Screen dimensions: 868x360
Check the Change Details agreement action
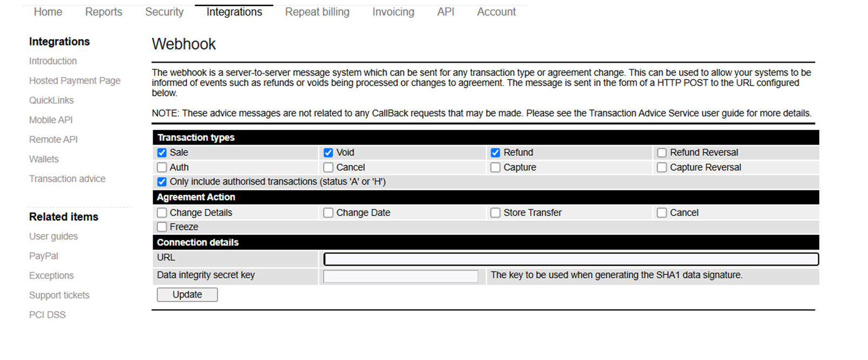pyautogui.click(x=162, y=213)
